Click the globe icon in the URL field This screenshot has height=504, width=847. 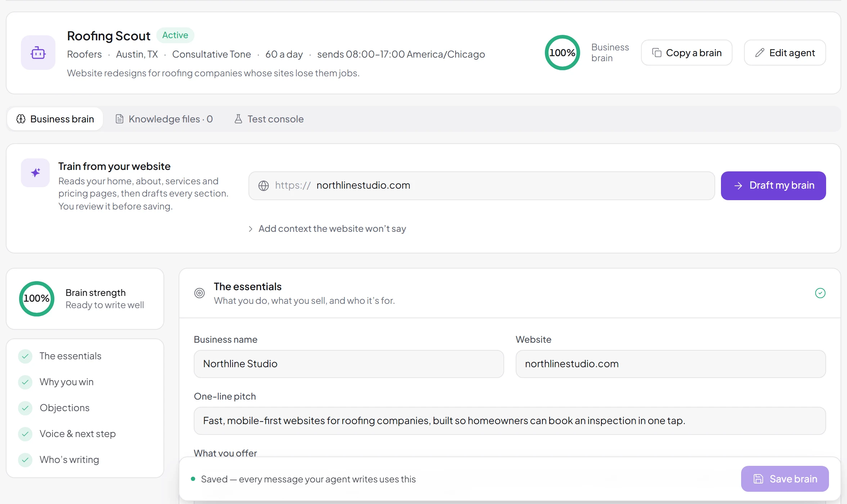(x=264, y=186)
